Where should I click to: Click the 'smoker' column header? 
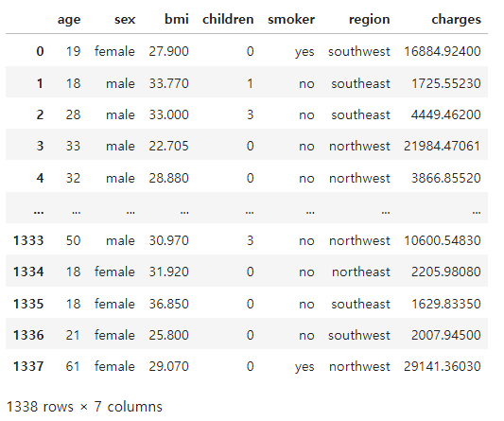(x=291, y=19)
